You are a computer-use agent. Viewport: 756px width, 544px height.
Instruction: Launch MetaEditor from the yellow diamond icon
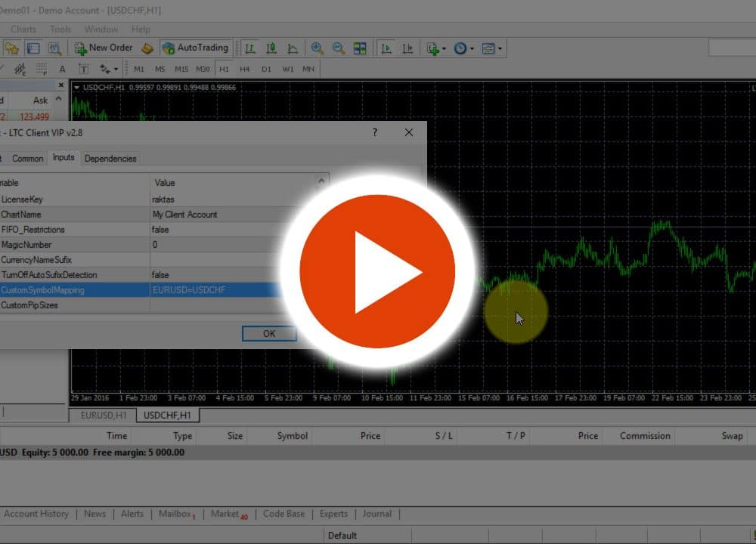147,48
